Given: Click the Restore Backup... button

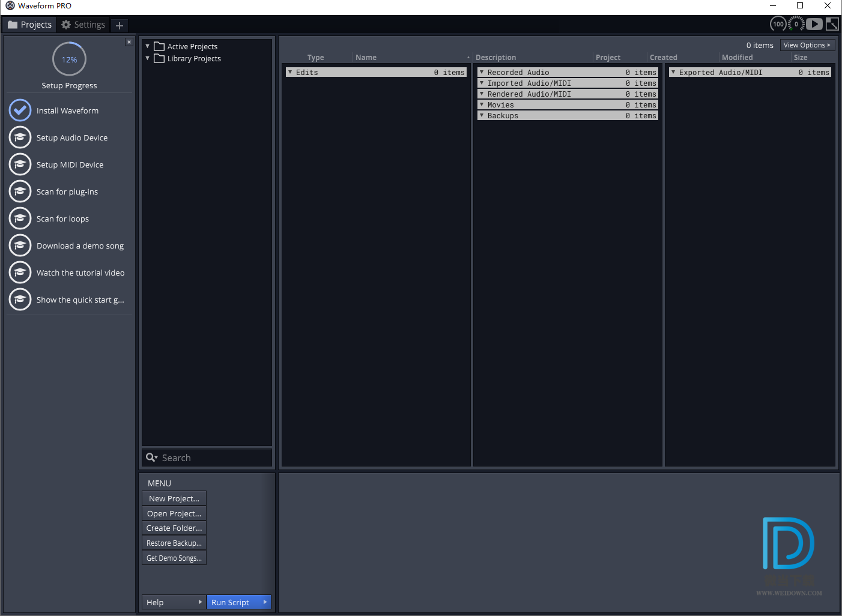Looking at the screenshot, I should [174, 543].
